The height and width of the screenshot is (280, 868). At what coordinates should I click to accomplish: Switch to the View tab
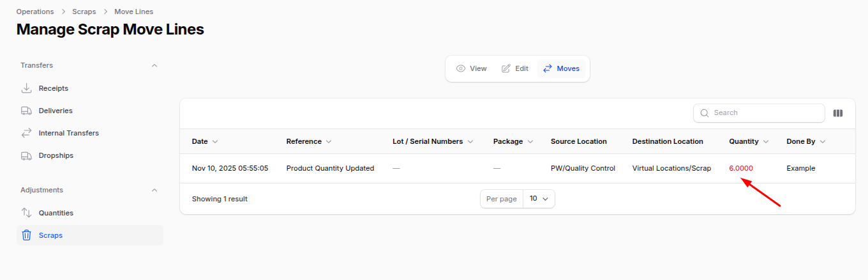click(472, 68)
